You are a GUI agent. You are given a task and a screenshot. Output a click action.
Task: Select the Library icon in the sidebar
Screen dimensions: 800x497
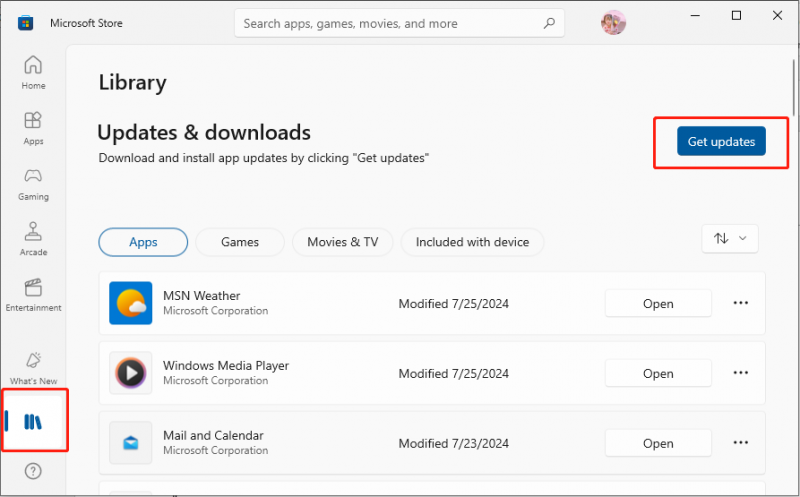(x=33, y=422)
